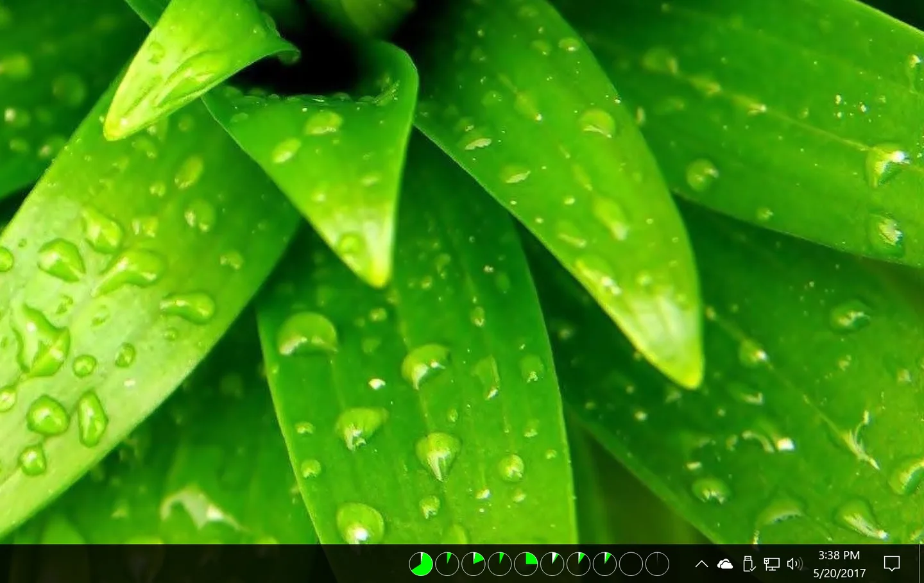
Task: Click the ninth, empty circle tray icon
Action: pos(631,564)
